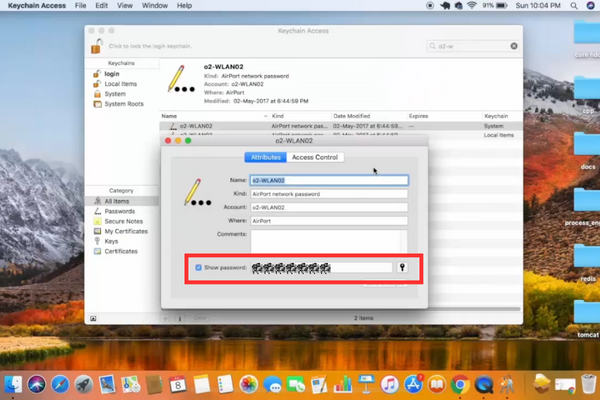Screen dimensions: 600x400
Task: Open the Window menu
Action: (x=155, y=5)
